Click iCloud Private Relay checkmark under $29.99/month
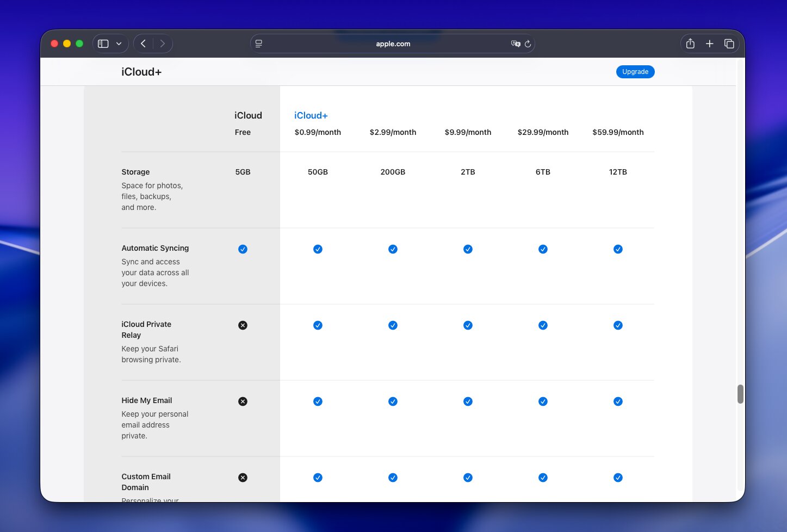787x532 pixels. 543,325
